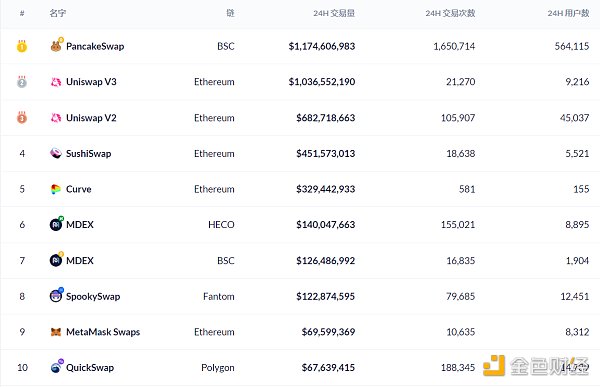Sort by 24H 用户数 column header
Screen dimensions: 600x387
(x=568, y=13)
